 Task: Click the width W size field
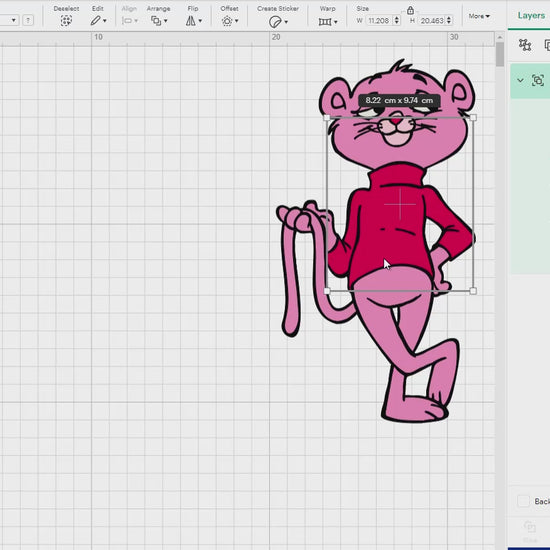coord(379,21)
